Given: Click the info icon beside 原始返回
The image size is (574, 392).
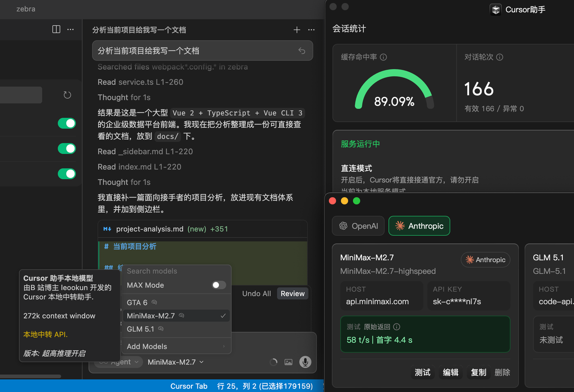Looking at the screenshot, I should (x=396, y=327).
